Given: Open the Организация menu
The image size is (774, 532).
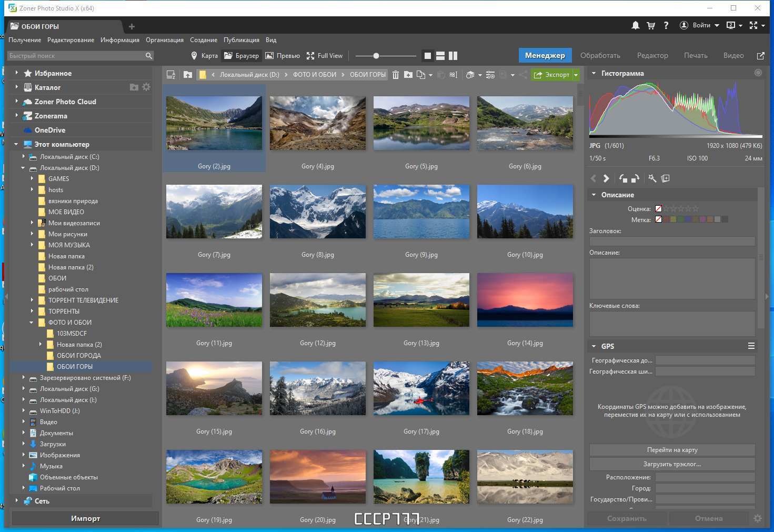Looking at the screenshot, I should [x=164, y=39].
